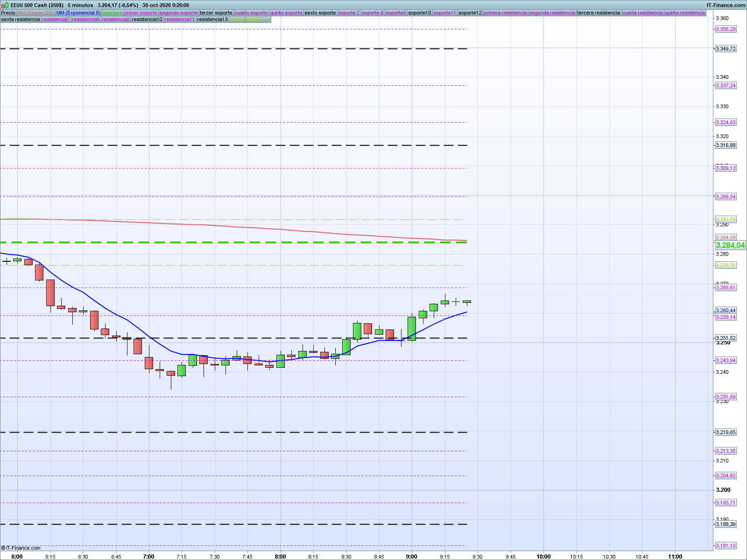Click the green 3.284,04 price tag
The height and width of the screenshot is (560, 747).
coord(730,245)
